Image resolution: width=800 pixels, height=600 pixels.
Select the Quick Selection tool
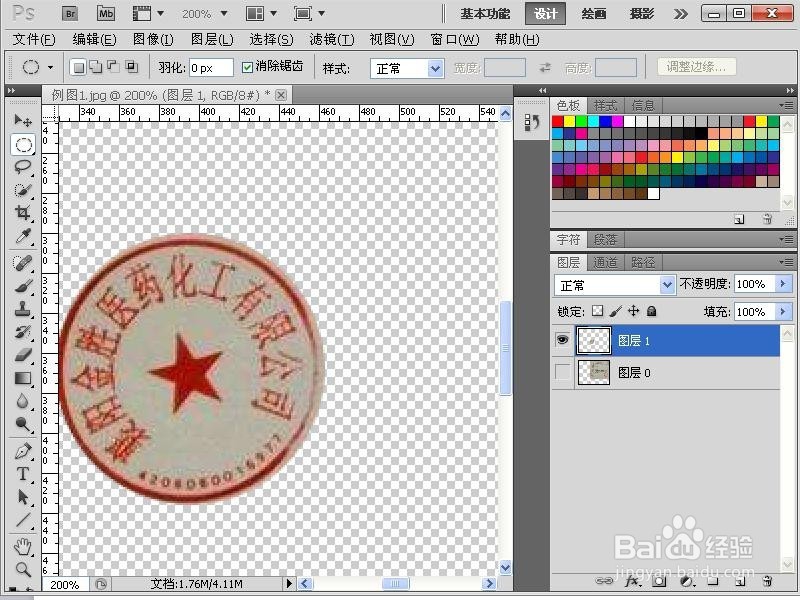22,190
